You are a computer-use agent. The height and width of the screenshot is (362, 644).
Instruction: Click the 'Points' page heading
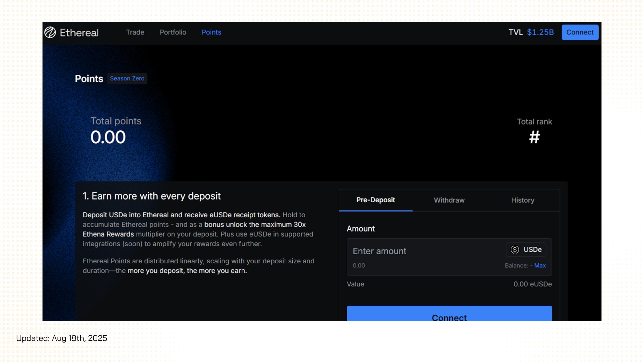(89, 79)
